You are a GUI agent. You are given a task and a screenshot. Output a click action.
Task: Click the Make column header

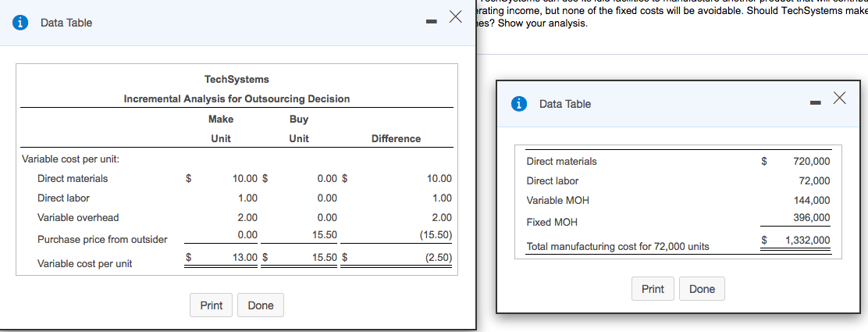point(221,120)
